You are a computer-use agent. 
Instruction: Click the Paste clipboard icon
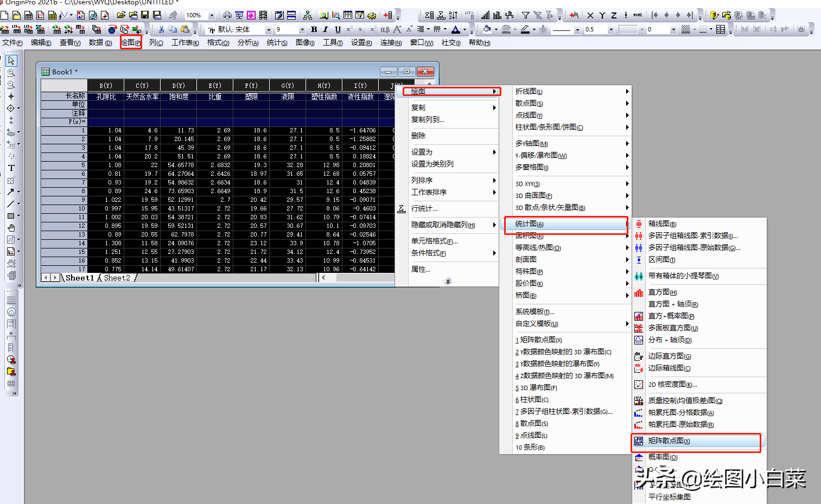click(185, 29)
